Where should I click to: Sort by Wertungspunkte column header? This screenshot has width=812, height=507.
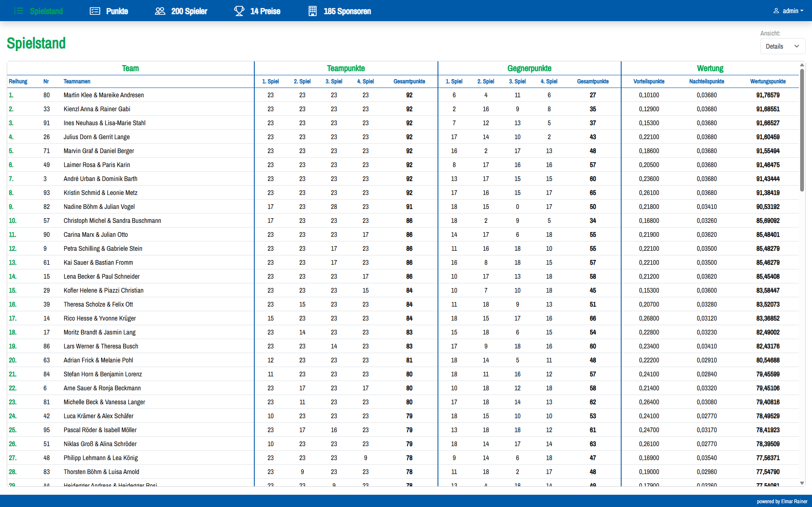[x=768, y=81]
